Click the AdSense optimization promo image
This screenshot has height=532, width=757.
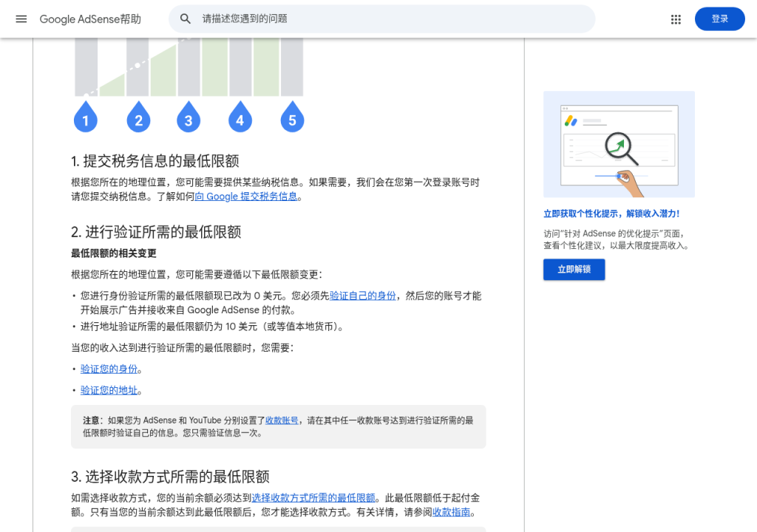point(619,144)
